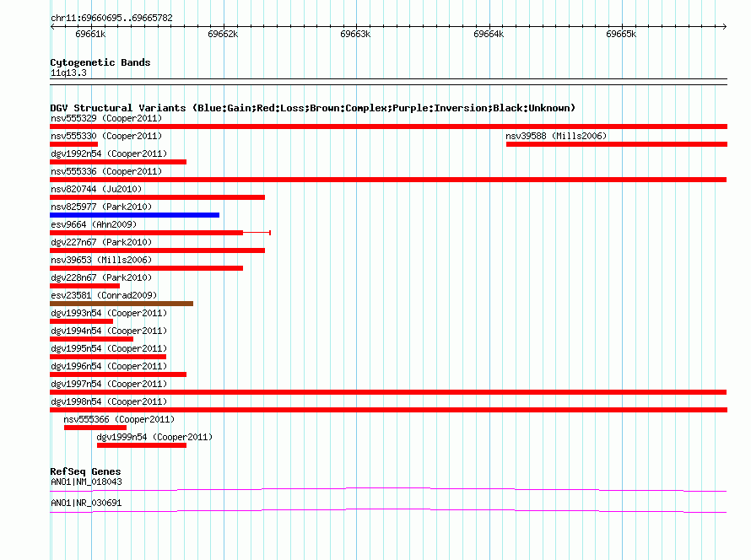
Task: Select the ANO1|NR_030691 transcript line
Action: (388, 511)
